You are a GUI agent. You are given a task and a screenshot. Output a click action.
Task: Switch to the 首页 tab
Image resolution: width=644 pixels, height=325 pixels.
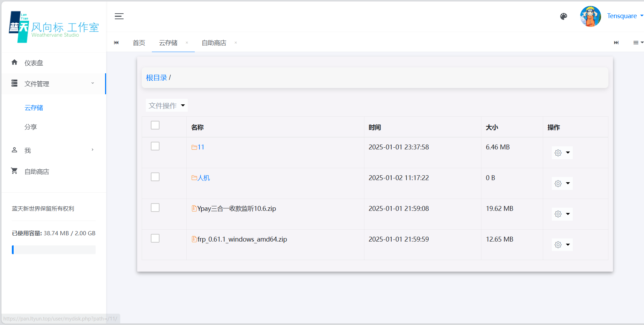[x=139, y=43]
